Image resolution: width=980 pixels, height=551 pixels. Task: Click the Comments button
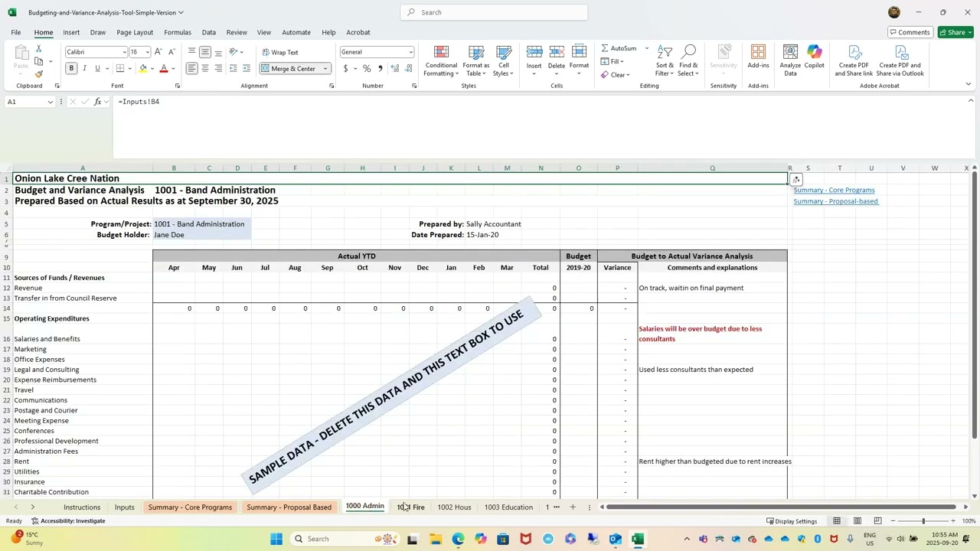[910, 32]
